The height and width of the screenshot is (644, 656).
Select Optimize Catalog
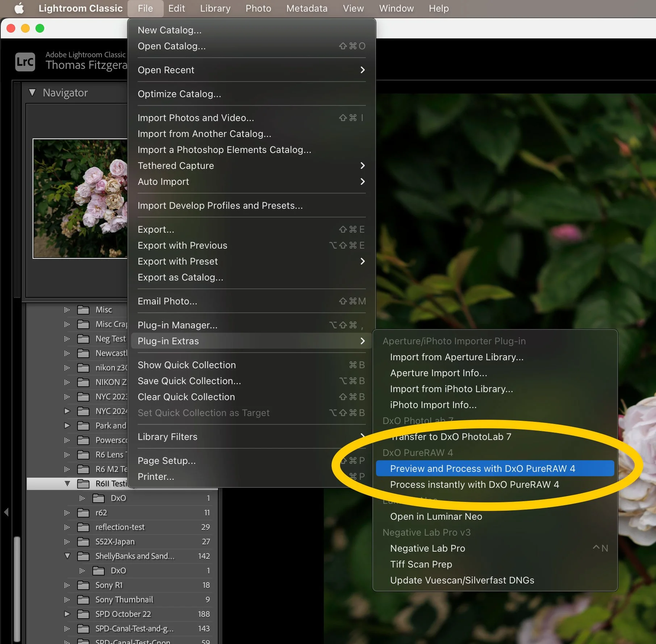(x=251, y=94)
